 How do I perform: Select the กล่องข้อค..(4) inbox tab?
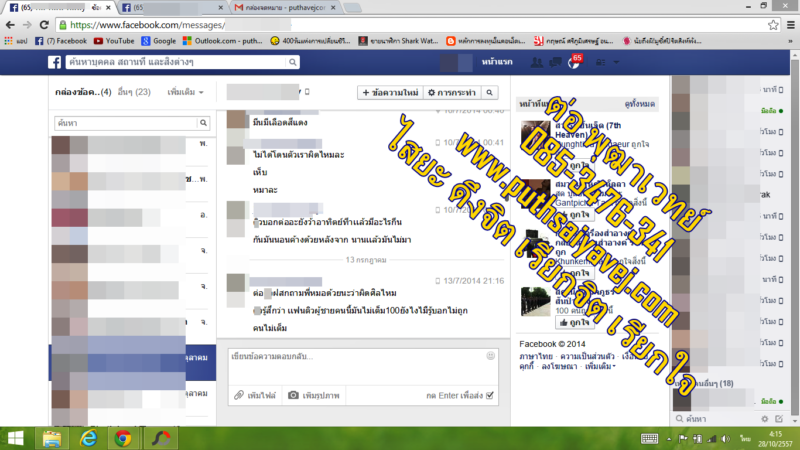(x=83, y=92)
